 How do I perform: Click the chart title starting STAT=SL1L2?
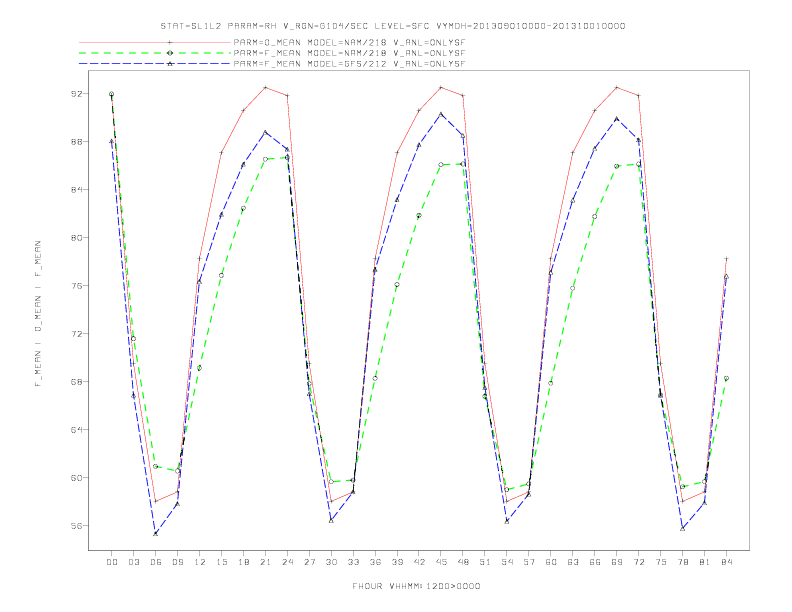[x=392, y=26]
